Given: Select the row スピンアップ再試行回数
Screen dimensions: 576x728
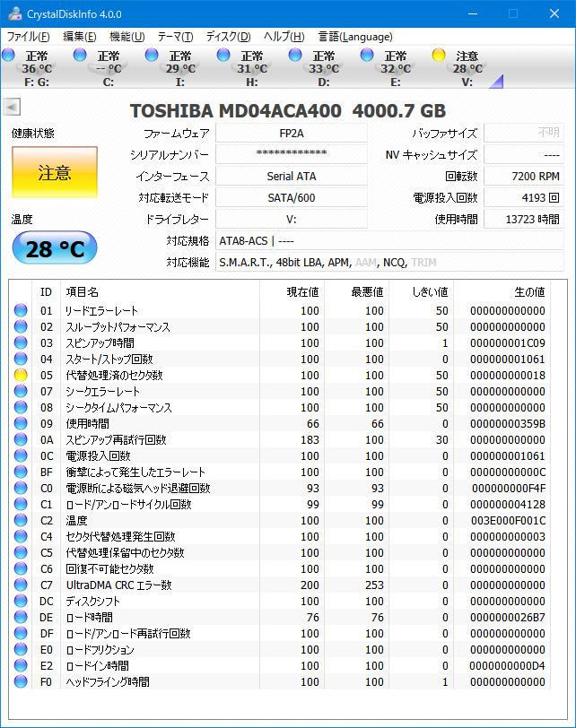Looking at the screenshot, I should coord(280,439).
